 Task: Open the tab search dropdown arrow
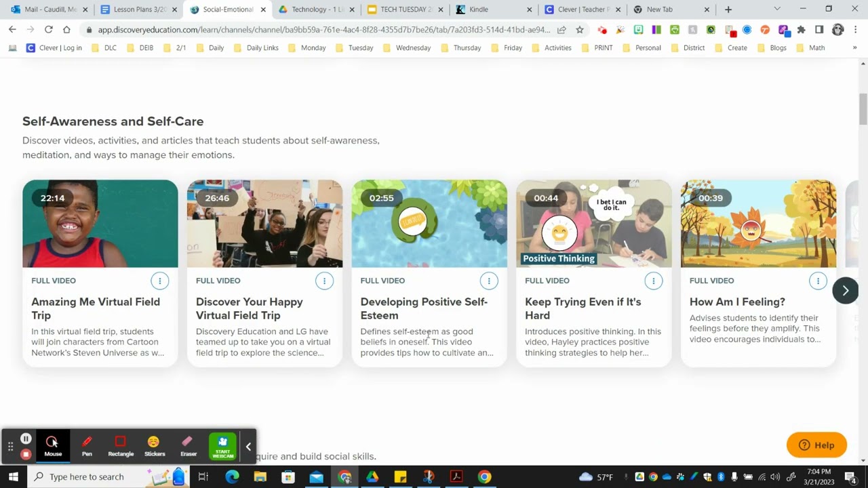(777, 9)
